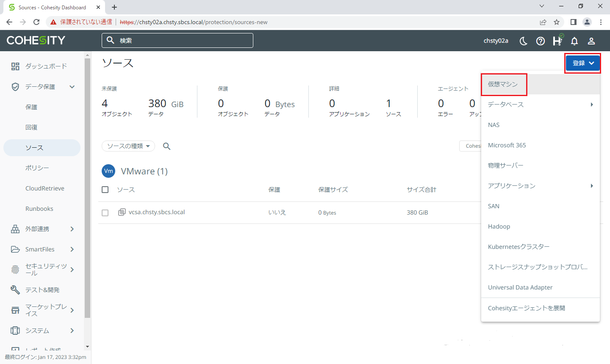
Task: Open a new browser tab
Action: [114, 7]
